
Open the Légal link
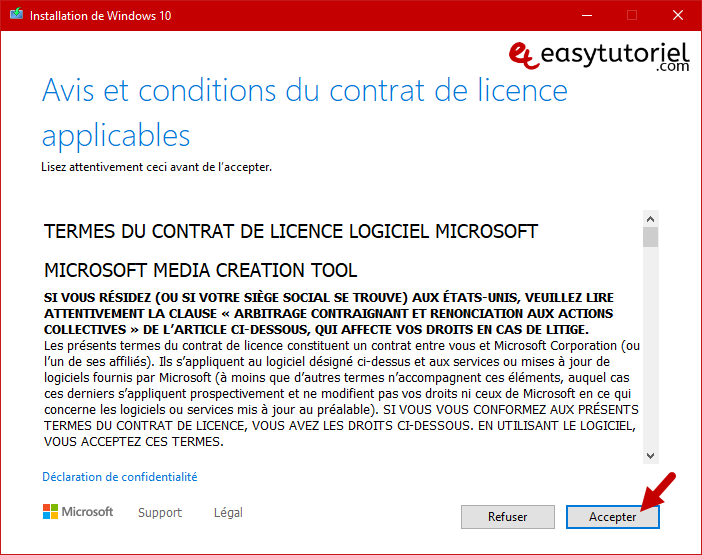(x=228, y=512)
